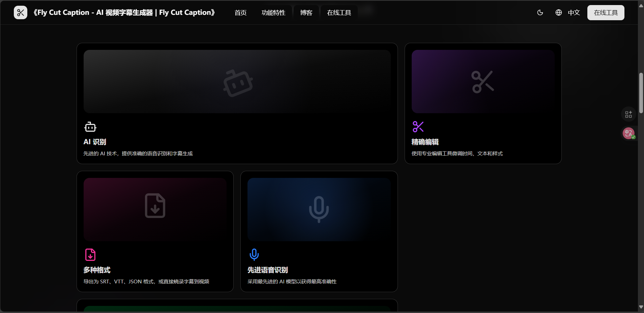
Task: Open the language selector globe icon
Action: click(559, 12)
